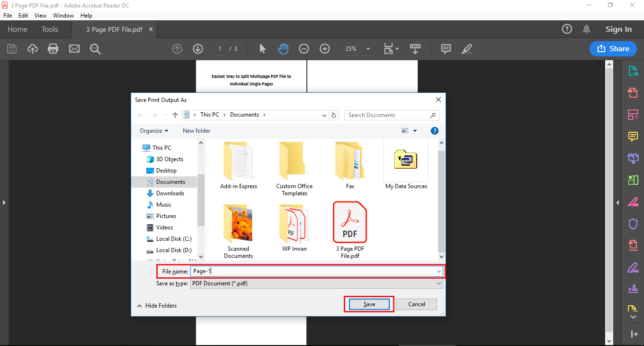This screenshot has width=644, height=346.
Task: Click the fit page scrolling icon
Action: point(389,49)
